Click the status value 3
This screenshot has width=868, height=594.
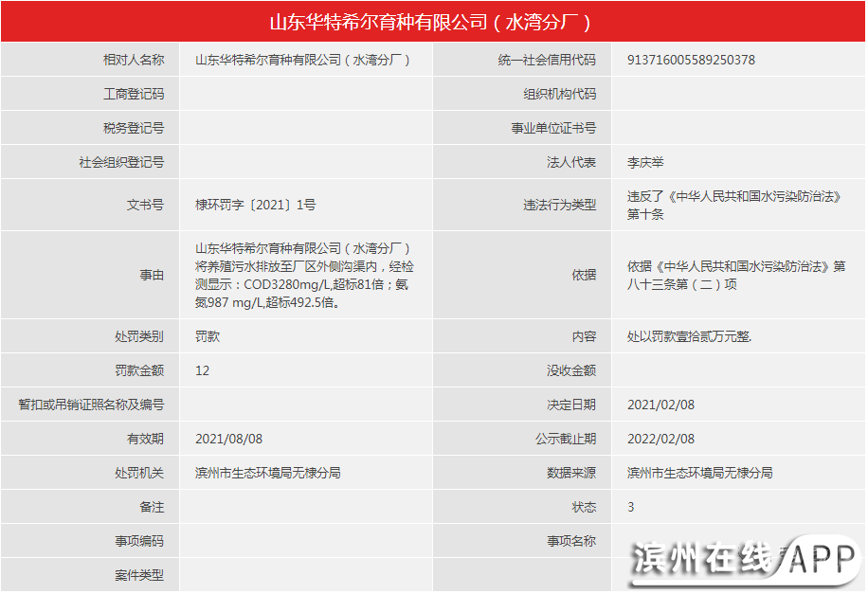pyautogui.click(x=631, y=507)
